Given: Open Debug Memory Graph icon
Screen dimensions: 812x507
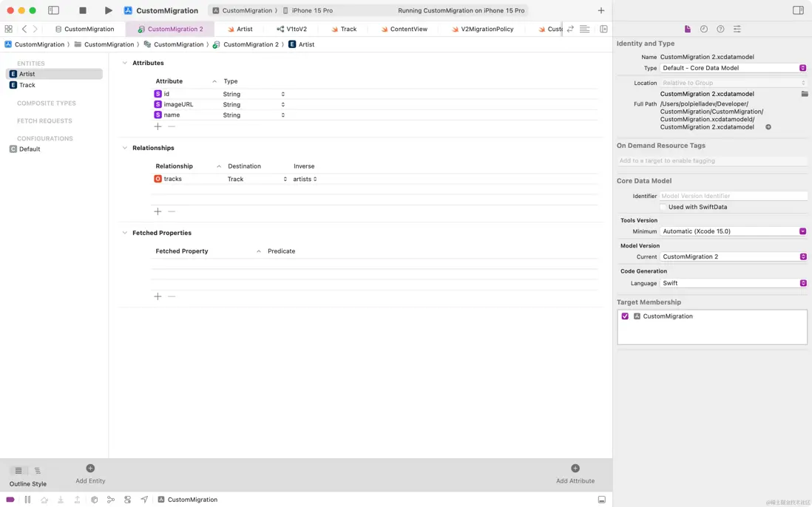Looking at the screenshot, I should coord(111,500).
